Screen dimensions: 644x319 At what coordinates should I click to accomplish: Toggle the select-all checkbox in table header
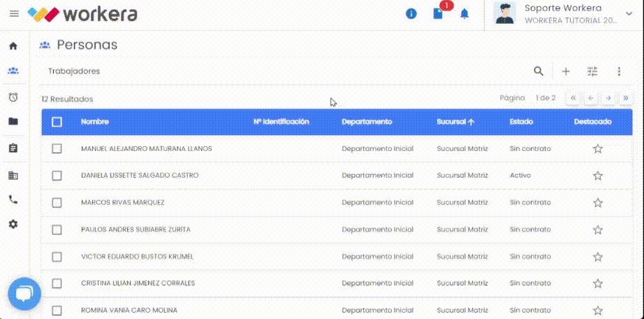click(x=57, y=122)
